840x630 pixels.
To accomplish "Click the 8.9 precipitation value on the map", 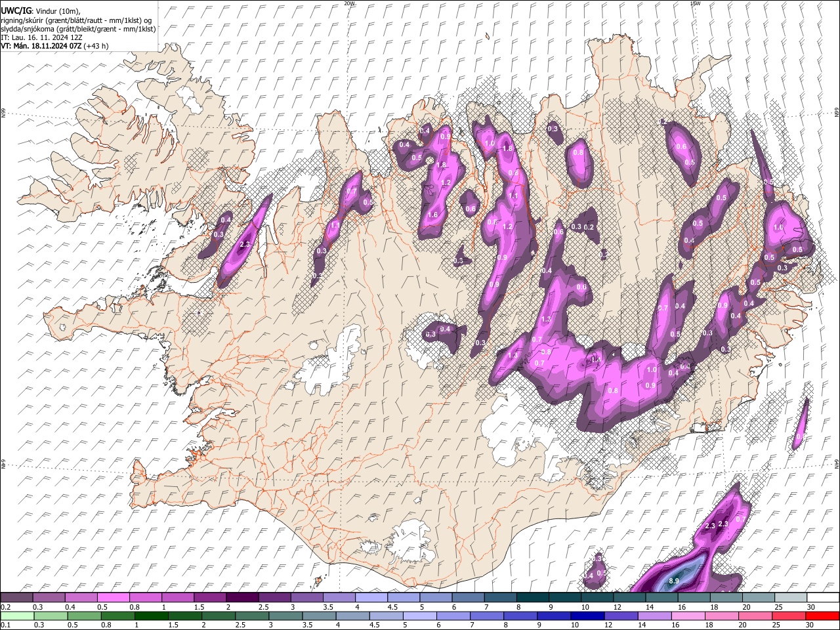I will 673,581.
